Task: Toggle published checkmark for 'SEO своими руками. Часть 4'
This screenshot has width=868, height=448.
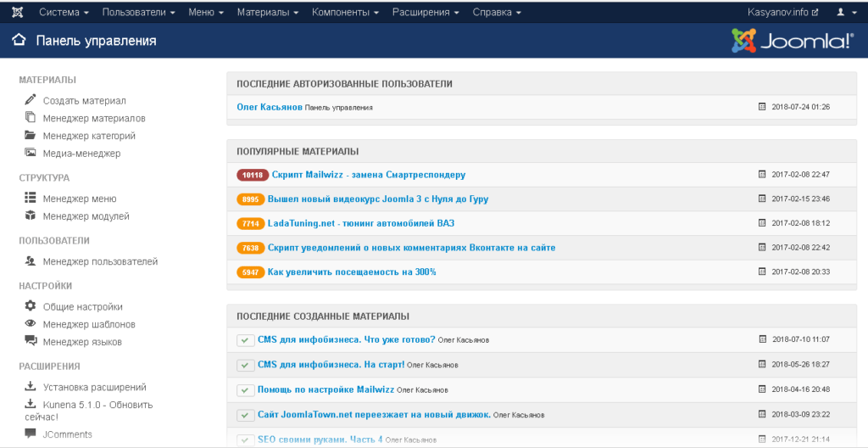Action: tap(245, 440)
